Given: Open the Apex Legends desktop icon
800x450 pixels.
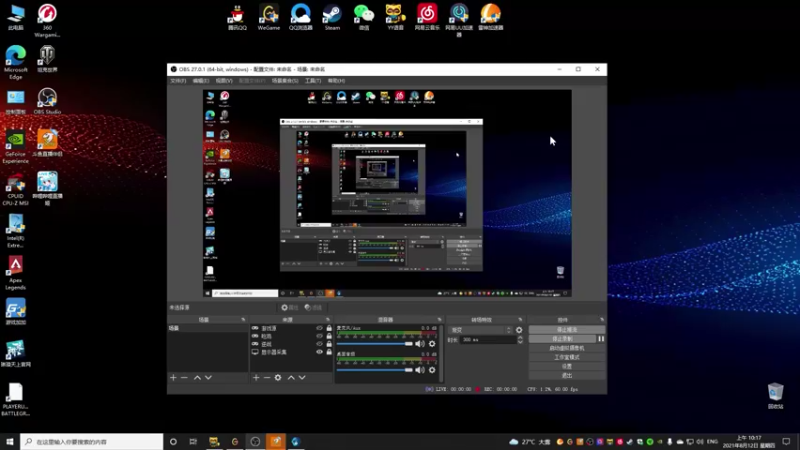Looking at the screenshot, I should pyautogui.click(x=15, y=273).
